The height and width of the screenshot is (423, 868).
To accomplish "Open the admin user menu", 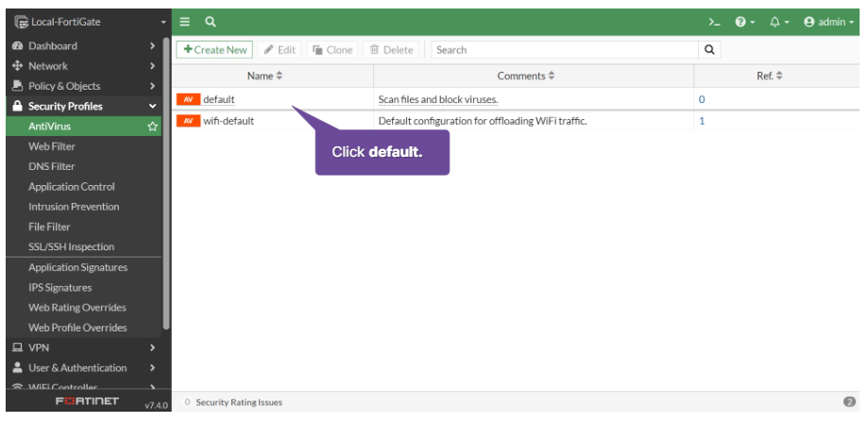I will coord(828,22).
